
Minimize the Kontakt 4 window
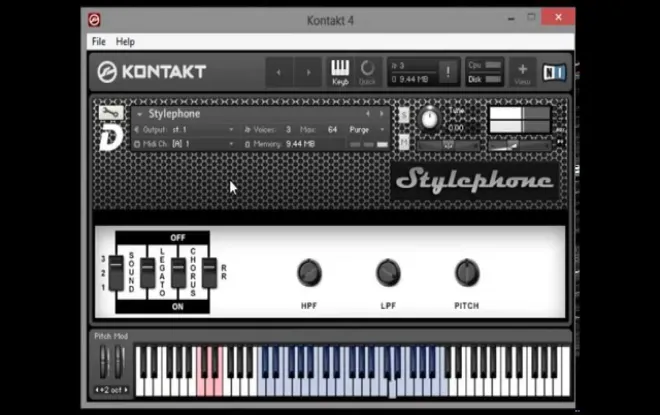(x=511, y=19)
